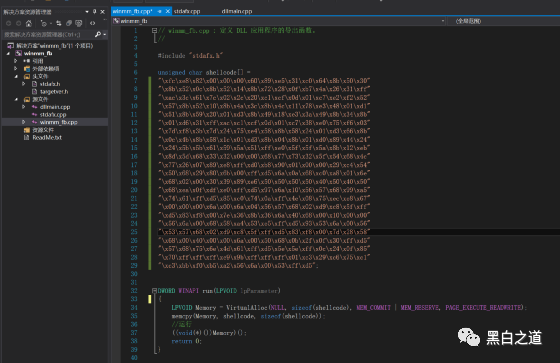Select stdafx.cpp in Solution Explorer tree

tap(53, 115)
